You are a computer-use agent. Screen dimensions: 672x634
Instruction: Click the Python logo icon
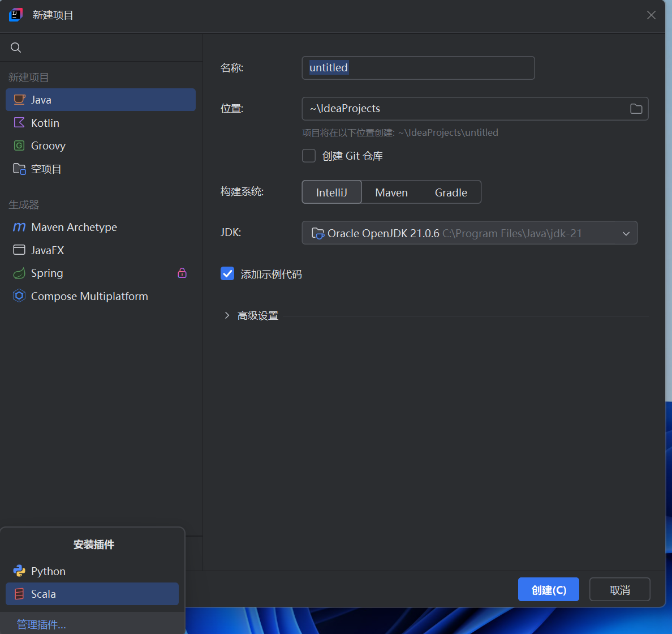click(19, 571)
